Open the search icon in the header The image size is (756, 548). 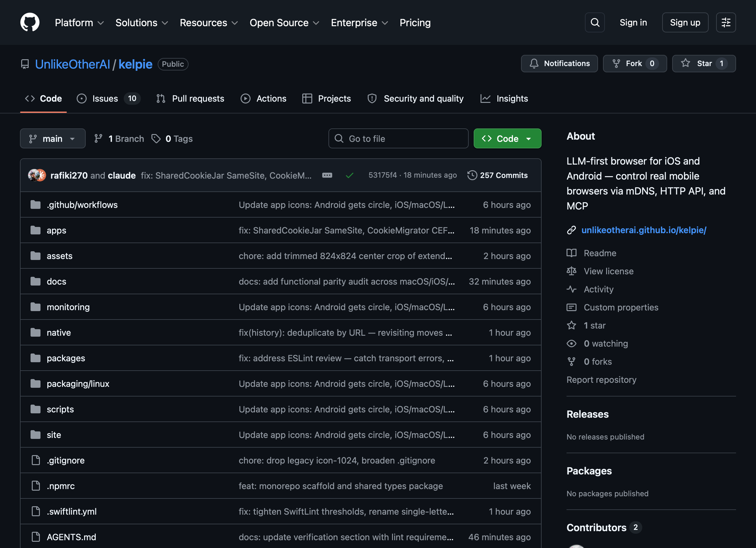pyautogui.click(x=595, y=22)
